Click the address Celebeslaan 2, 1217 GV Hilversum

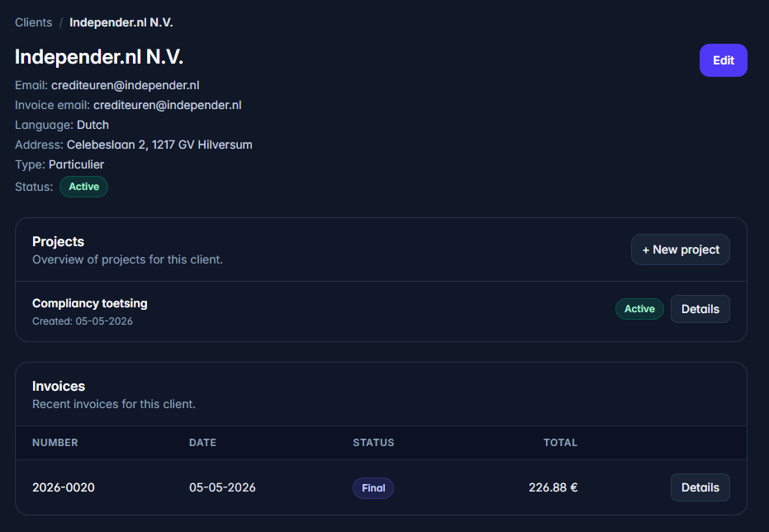pyautogui.click(x=159, y=145)
